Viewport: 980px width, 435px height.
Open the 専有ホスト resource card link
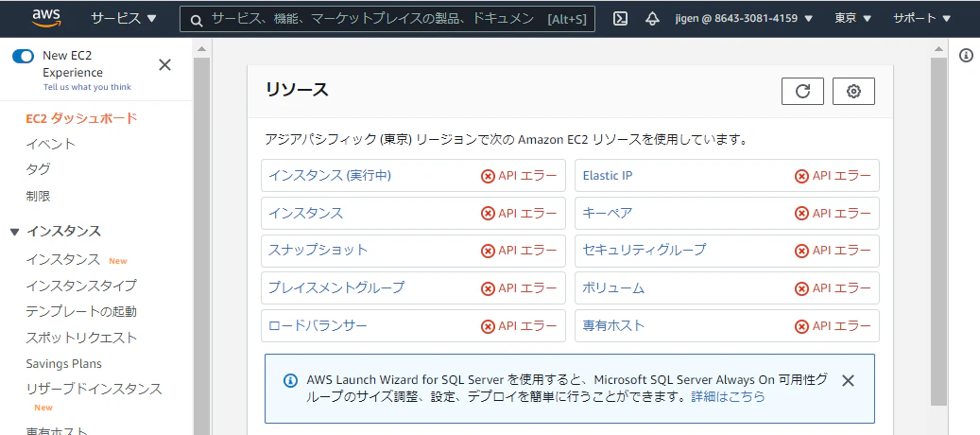613,325
